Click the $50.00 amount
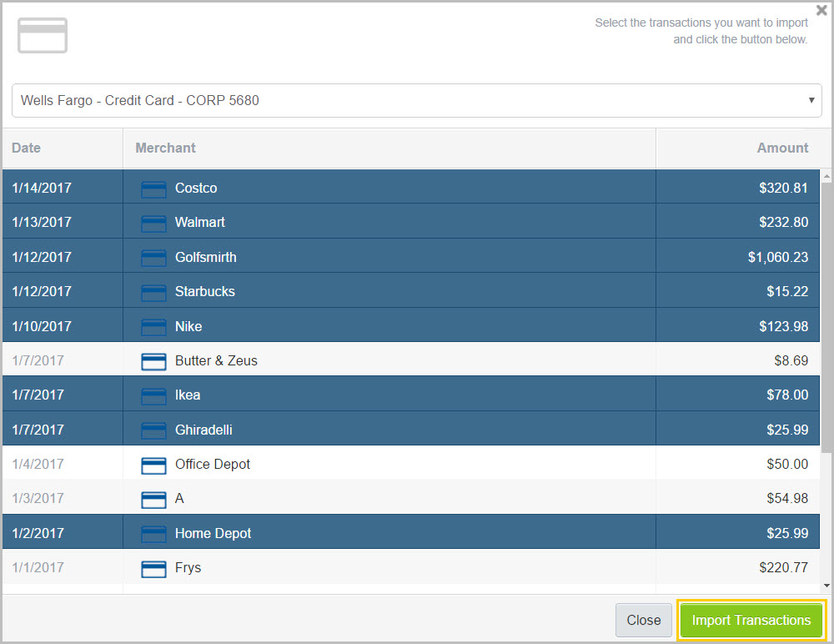The width and height of the screenshot is (834, 644). (x=787, y=464)
